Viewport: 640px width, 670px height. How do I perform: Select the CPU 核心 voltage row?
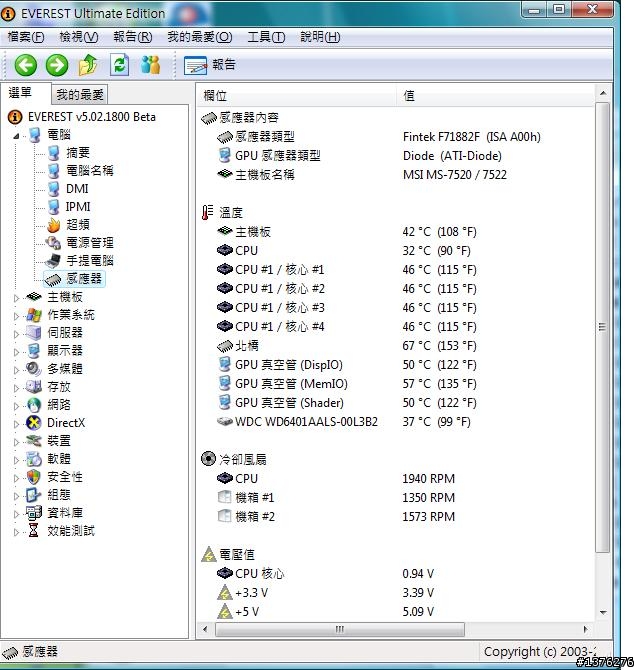point(397,573)
